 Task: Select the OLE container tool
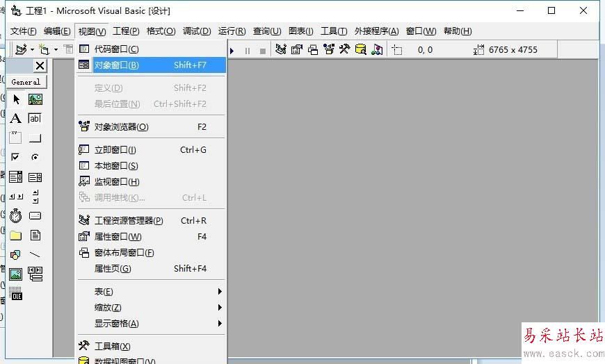click(16, 294)
